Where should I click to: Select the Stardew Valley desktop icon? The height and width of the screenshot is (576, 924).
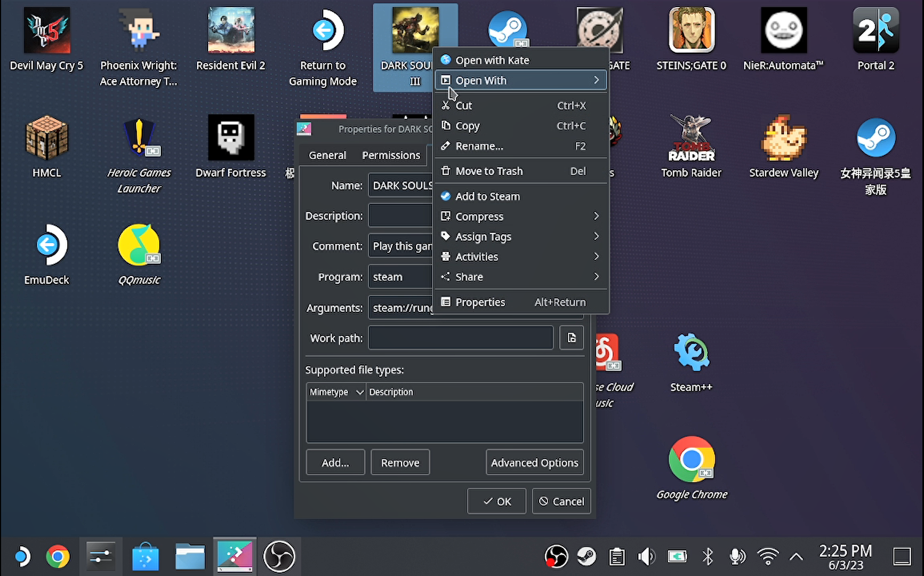[784, 138]
